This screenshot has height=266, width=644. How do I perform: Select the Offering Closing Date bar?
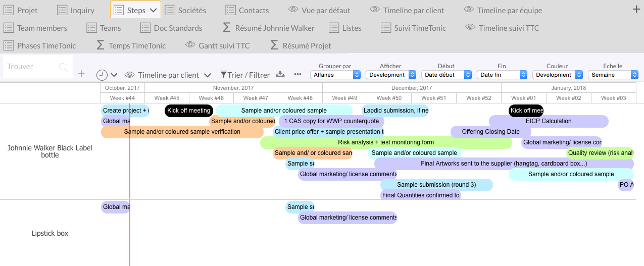pyautogui.click(x=490, y=132)
